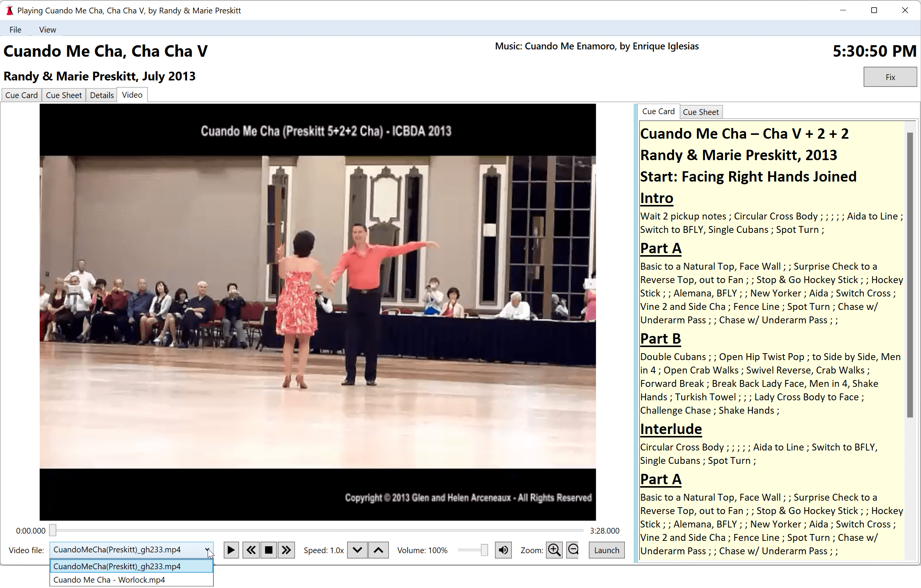Click the Stop button to halt playback
Screen dimensions: 921x588
[x=268, y=550]
